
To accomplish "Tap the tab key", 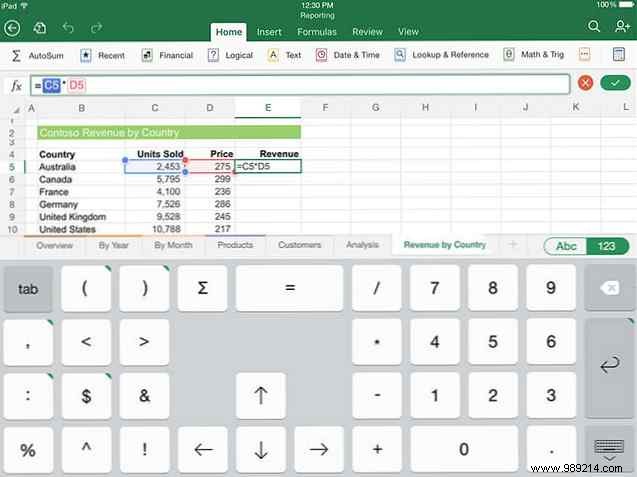I will tap(28, 289).
